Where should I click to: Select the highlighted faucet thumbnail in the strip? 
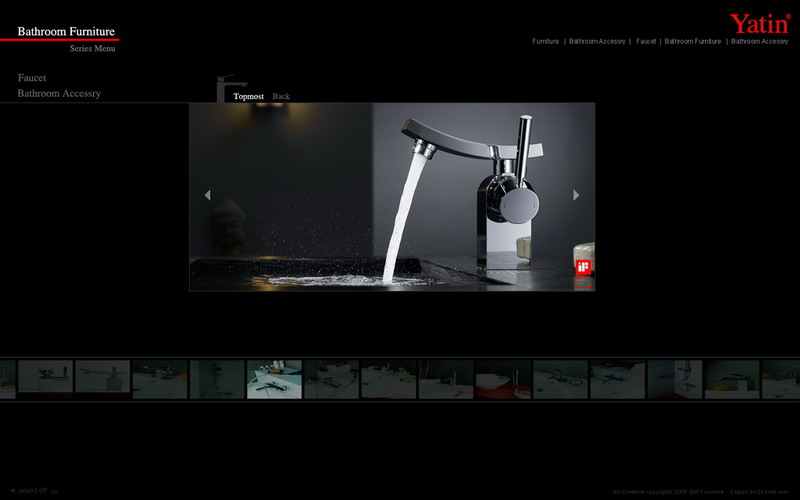pyautogui.click(x=274, y=380)
